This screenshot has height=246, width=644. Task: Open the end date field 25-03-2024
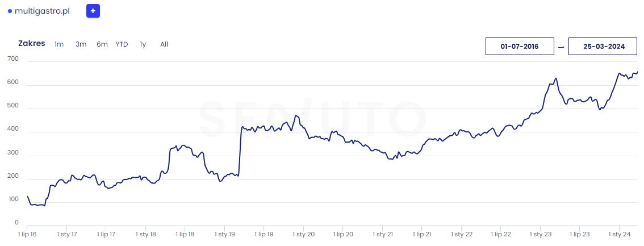point(604,47)
